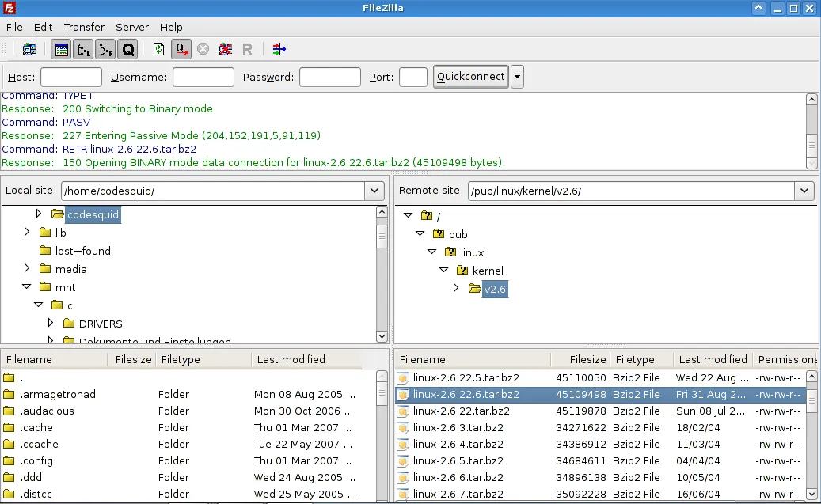Click folder icon of .config row

click(9, 460)
